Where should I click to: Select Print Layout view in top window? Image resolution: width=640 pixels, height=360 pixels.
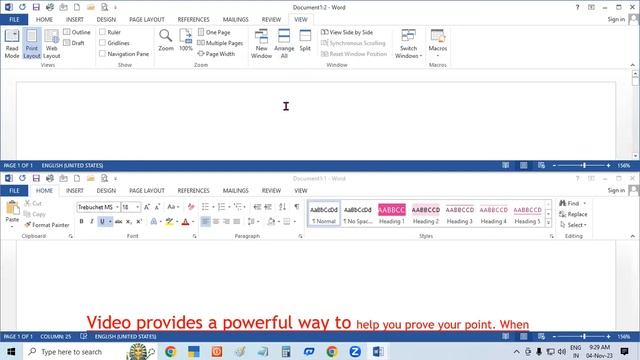click(32, 44)
